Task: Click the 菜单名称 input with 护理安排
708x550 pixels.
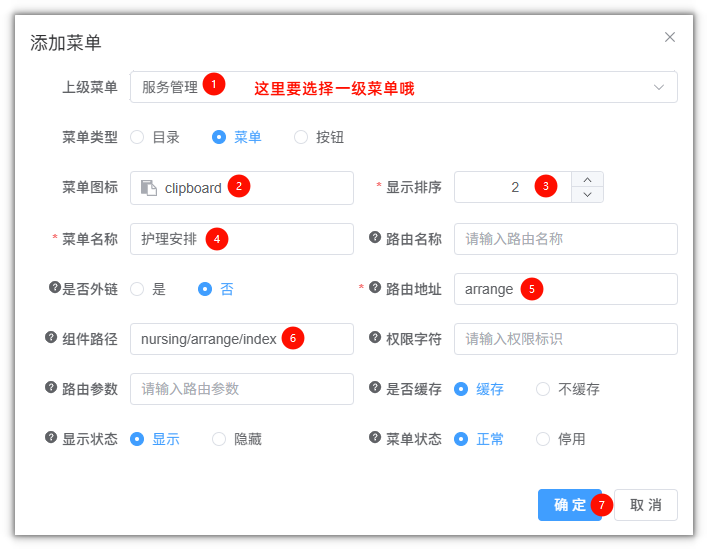Action: [242, 239]
